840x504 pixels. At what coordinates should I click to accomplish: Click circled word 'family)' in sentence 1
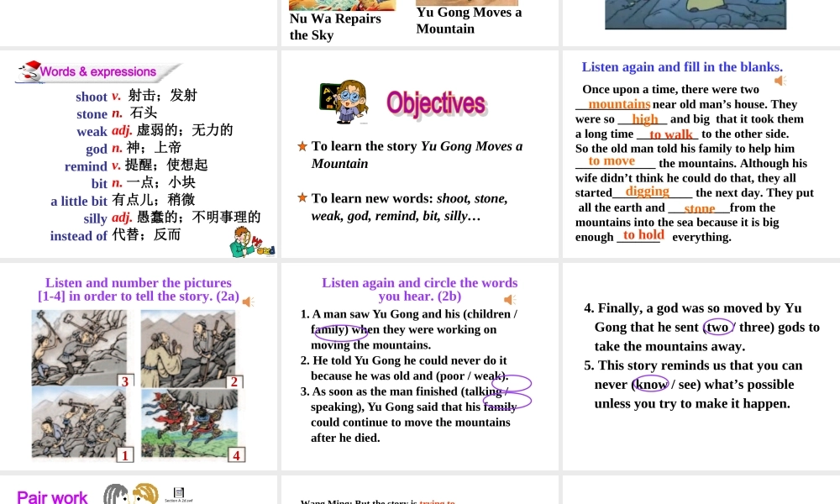pos(329,329)
